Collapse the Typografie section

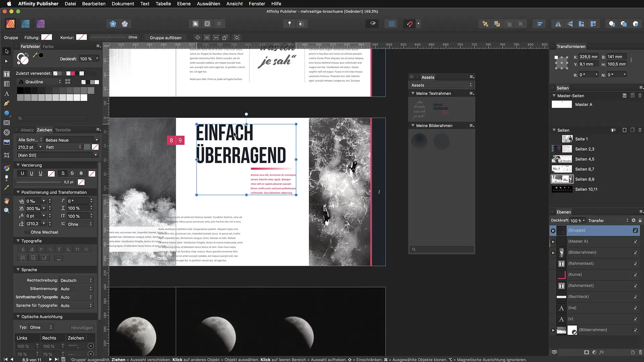(x=18, y=241)
